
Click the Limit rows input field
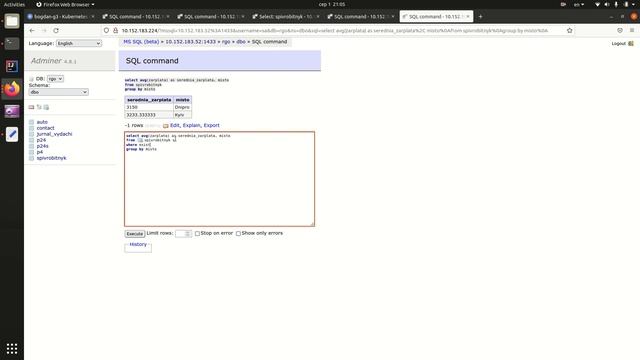pyautogui.click(x=183, y=233)
